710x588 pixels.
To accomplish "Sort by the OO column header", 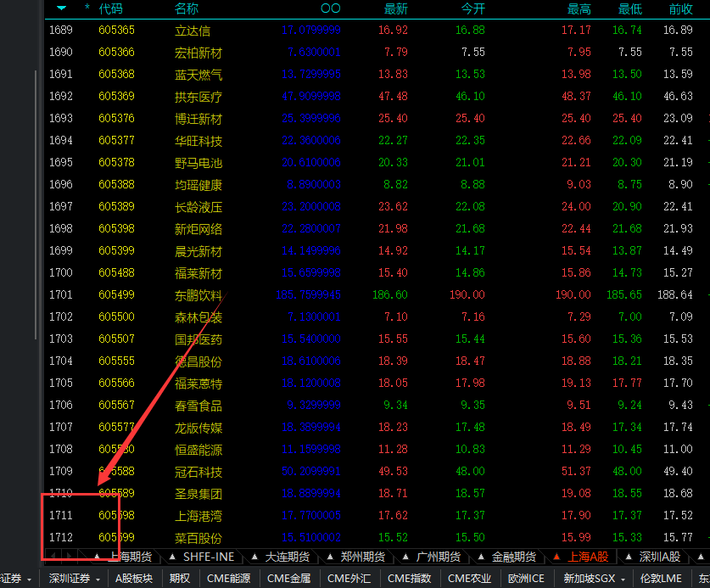I will point(331,8).
